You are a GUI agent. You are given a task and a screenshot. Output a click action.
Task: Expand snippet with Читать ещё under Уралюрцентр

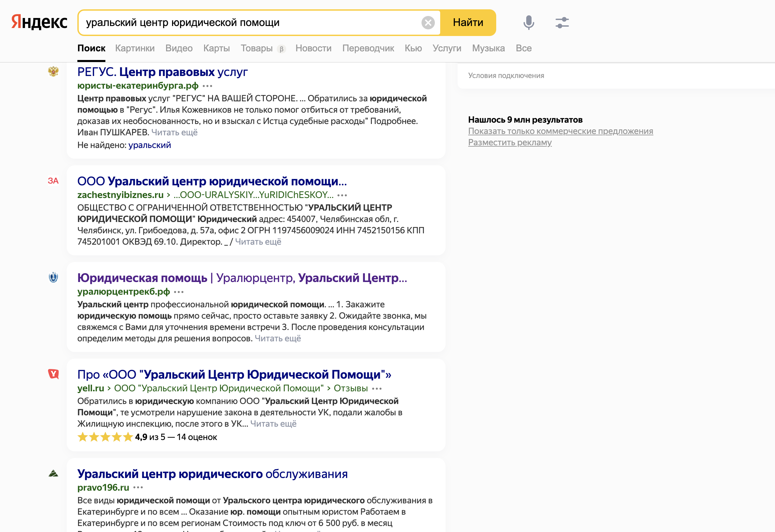pyautogui.click(x=278, y=338)
